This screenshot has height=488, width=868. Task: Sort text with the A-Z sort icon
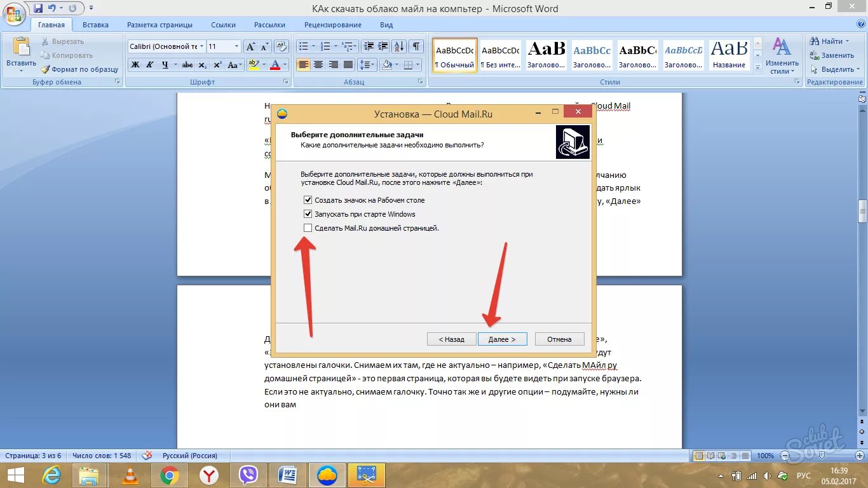point(399,46)
